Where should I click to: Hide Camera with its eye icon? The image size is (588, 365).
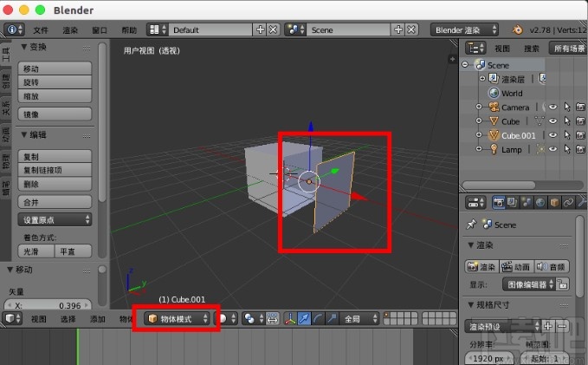tap(552, 107)
